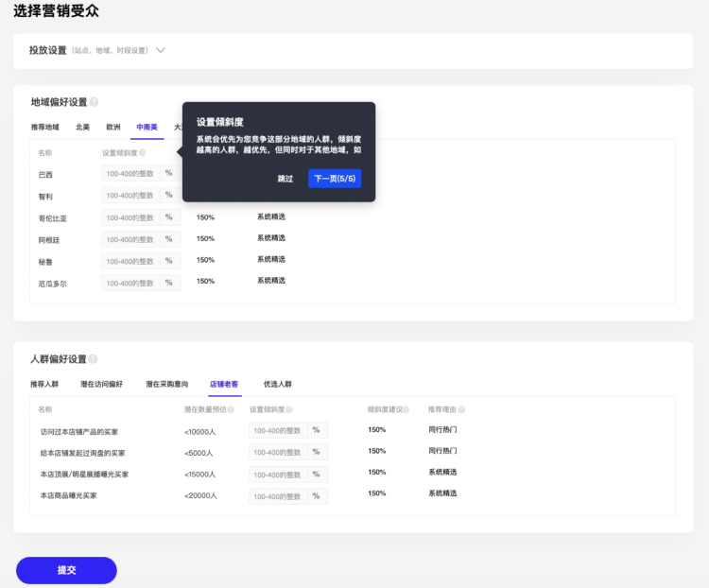Viewport: 709px width, 588px height.
Task: Select the 潜在访问偏好 audience tab
Action: coord(101,385)
